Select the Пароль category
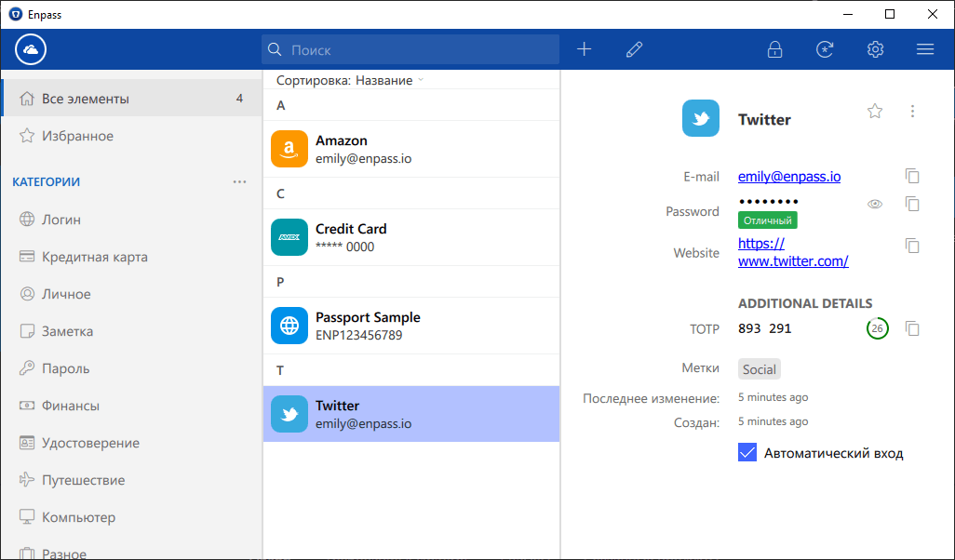This screenshot has width=955, height=560. pos(131,368)
